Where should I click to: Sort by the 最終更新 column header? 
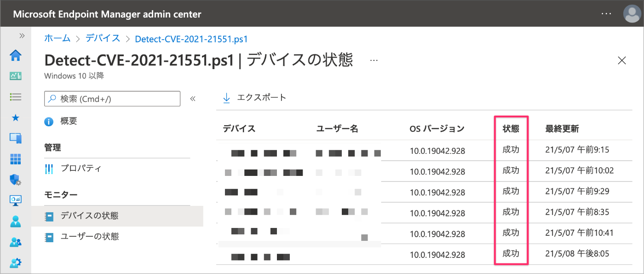562,129
